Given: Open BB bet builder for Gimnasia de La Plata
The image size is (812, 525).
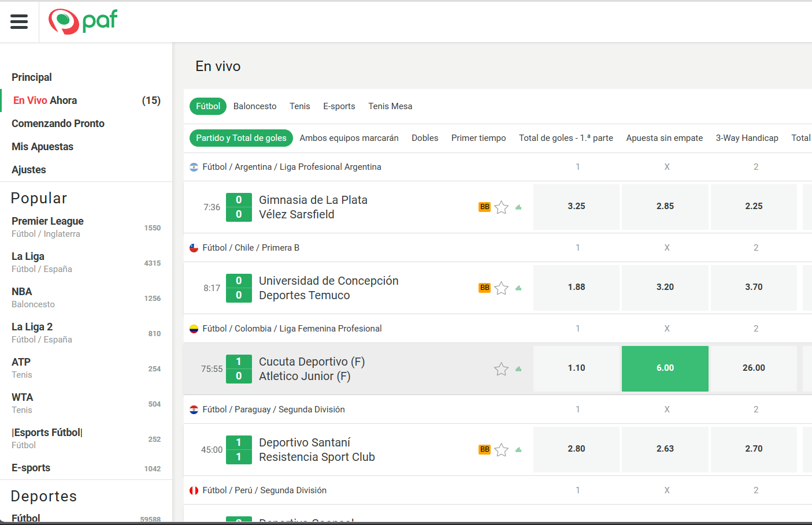Looking at the screenshot, I should coord(484,207).
